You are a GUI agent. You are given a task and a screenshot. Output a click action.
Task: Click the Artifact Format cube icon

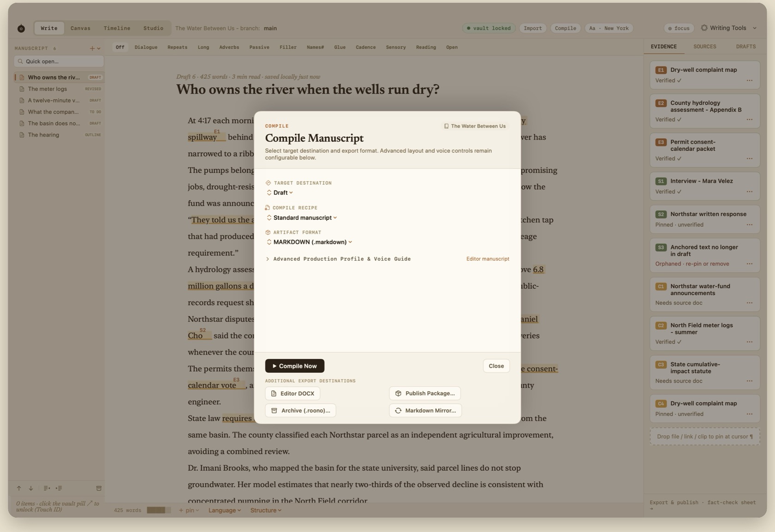pos(268,232)
